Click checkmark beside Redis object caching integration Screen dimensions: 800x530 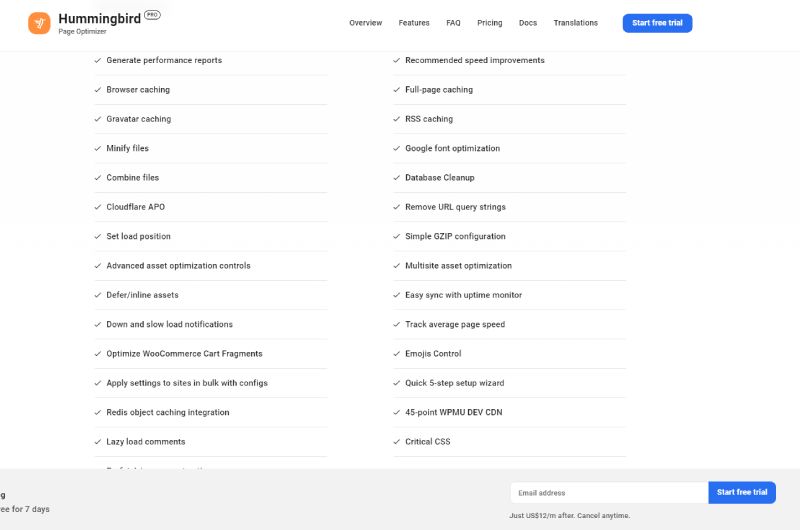click(x=98, y=412)
